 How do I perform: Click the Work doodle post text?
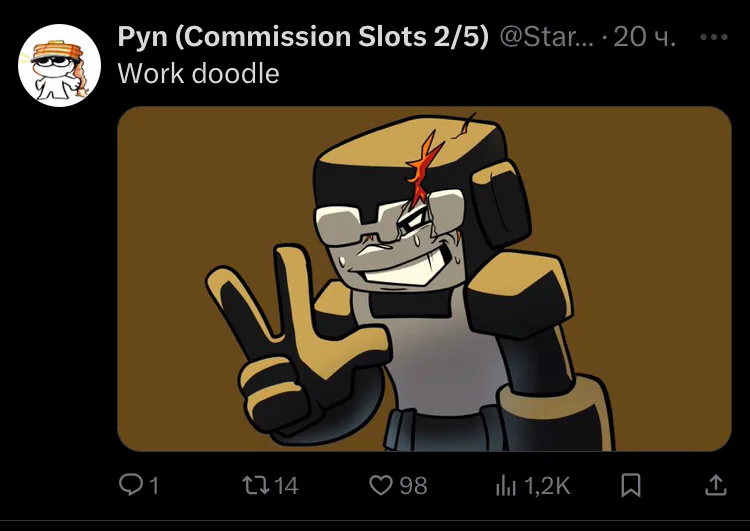pos(199,74)
